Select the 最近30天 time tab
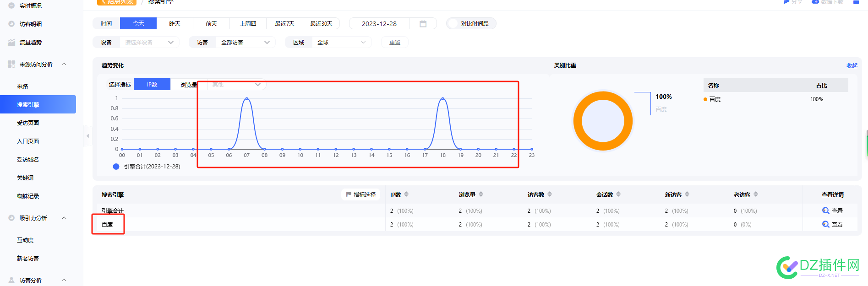 click(x=322, y=23)
